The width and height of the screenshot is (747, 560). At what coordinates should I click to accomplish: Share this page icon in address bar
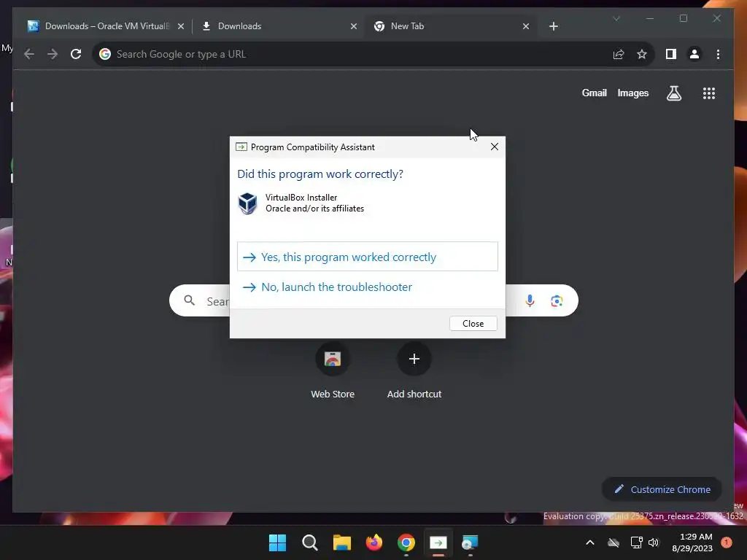click(x=619, y=54)
